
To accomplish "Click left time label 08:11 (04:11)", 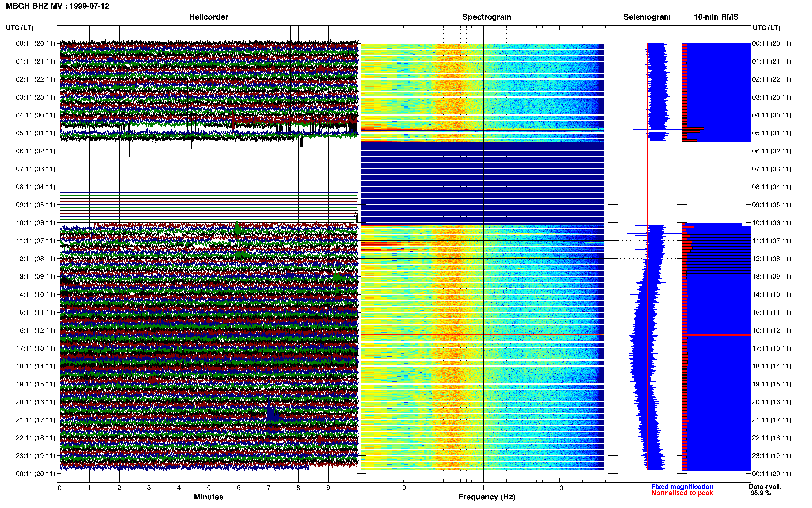I will tap(36, 187).
